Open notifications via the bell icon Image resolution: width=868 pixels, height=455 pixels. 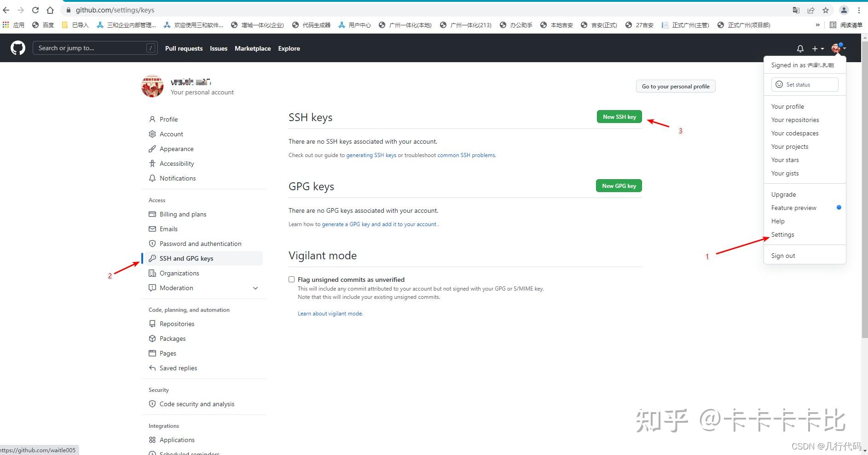pos(800,48)
